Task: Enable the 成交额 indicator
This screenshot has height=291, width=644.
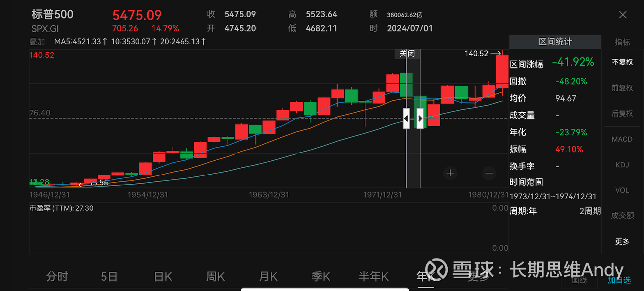Action: (622, 216)
